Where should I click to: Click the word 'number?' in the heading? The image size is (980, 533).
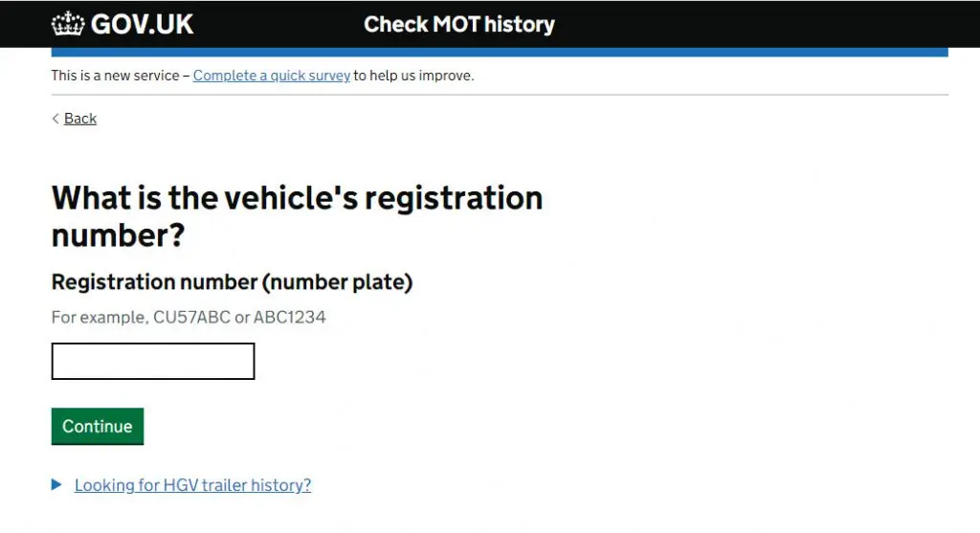(118, 235)
